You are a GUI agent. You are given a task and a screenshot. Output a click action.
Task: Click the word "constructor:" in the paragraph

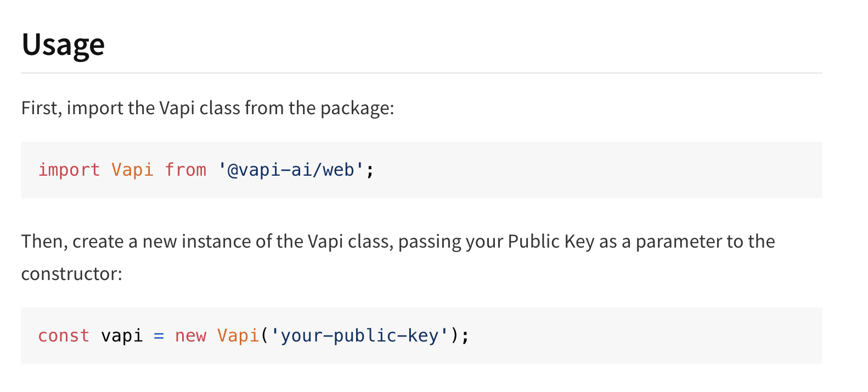72,274
